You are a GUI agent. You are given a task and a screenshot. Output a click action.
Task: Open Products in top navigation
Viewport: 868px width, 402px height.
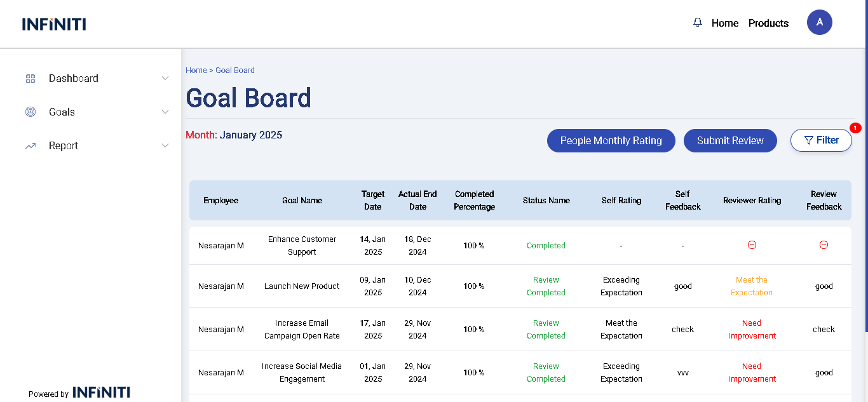point(768,23)
